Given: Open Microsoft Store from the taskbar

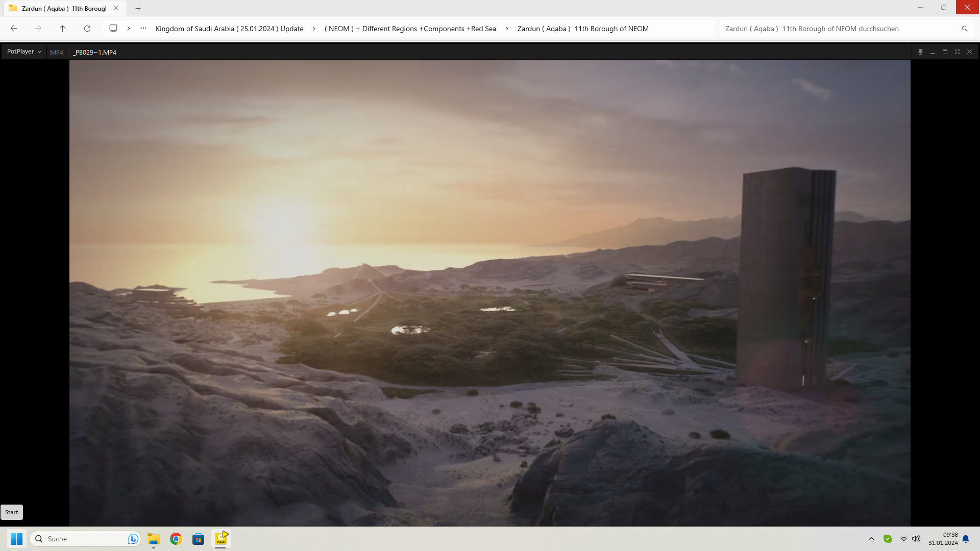Looking at the screenshot, I should click(199, 539).
